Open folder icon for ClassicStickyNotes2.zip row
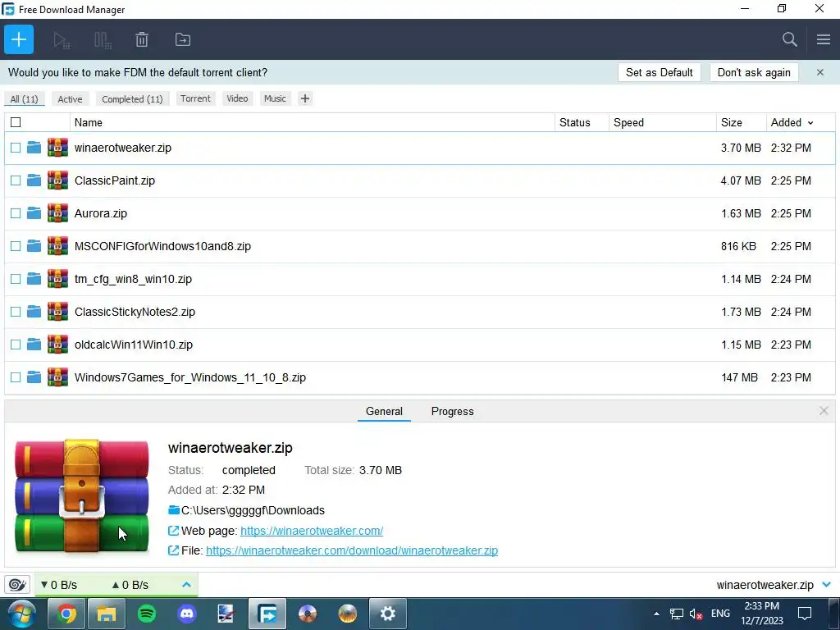The height and width of the screenshot is (630, 840). click(x=34, y=311)
